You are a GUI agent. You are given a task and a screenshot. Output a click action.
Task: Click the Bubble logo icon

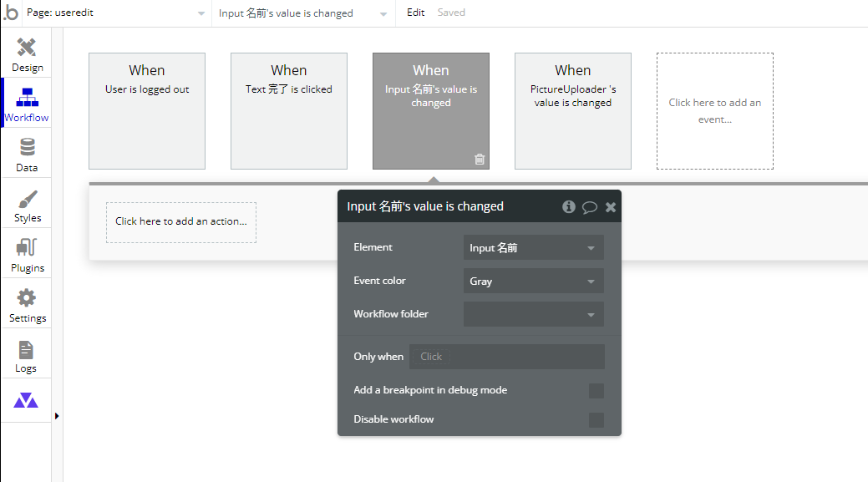(11, 13)
